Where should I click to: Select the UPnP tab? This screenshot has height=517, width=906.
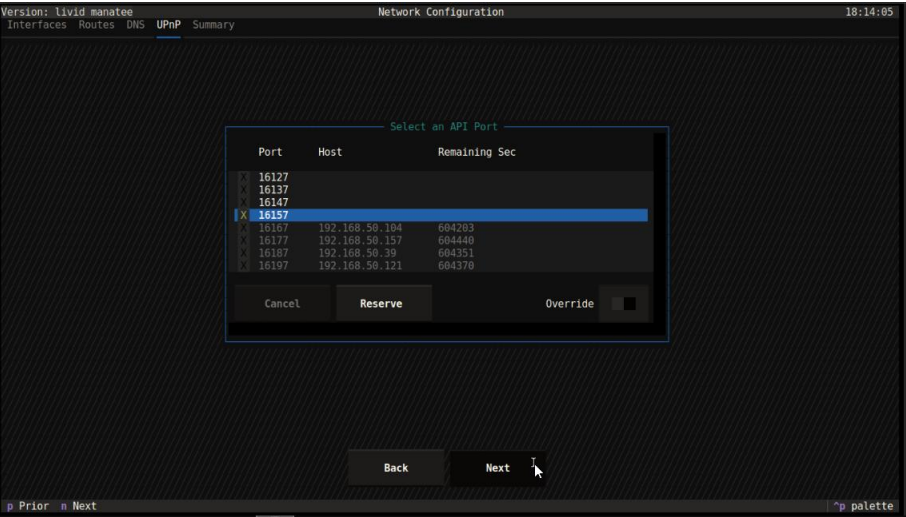168,25
